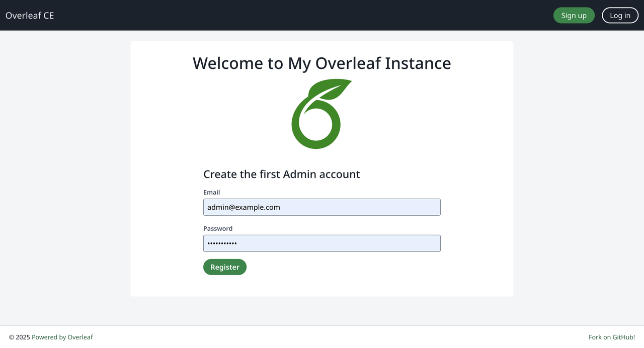The width and height of the screenshot is (644, 348).
Task: Click the dark top navigation bar
Action: pos(322,15)
